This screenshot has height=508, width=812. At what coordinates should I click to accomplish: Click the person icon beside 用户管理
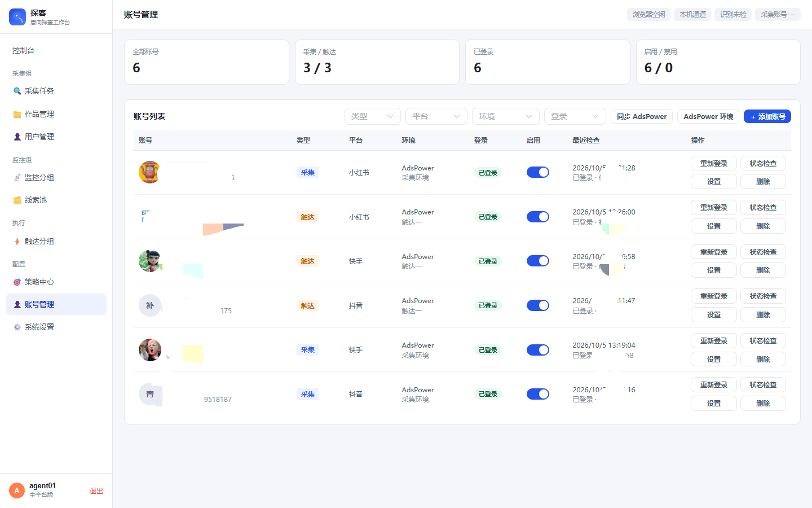(x=17, y=137)
